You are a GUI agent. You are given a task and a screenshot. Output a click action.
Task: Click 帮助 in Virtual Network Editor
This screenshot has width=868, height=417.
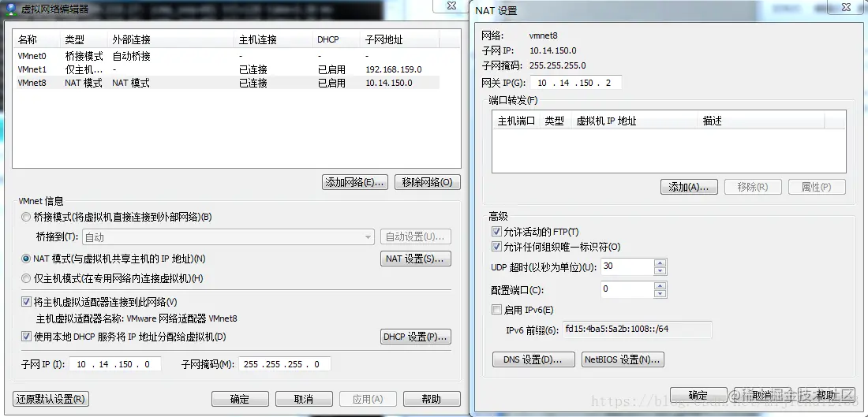[x=432, y=399]
